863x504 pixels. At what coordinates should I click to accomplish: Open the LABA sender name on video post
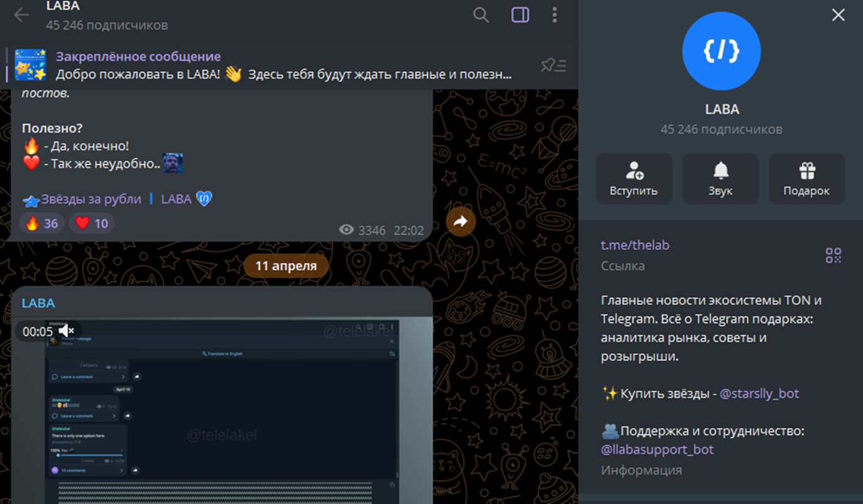point(38,303)
